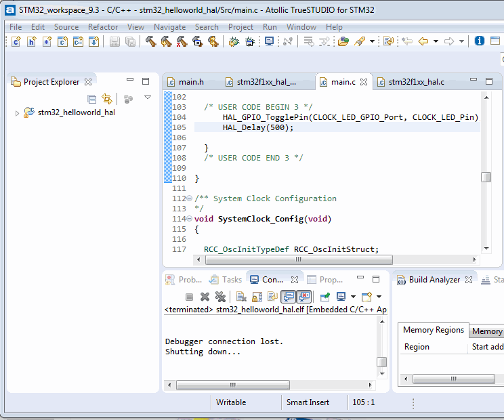Click the configure debug bug icon
Viewport: 504px width, 420px height.
249,41
